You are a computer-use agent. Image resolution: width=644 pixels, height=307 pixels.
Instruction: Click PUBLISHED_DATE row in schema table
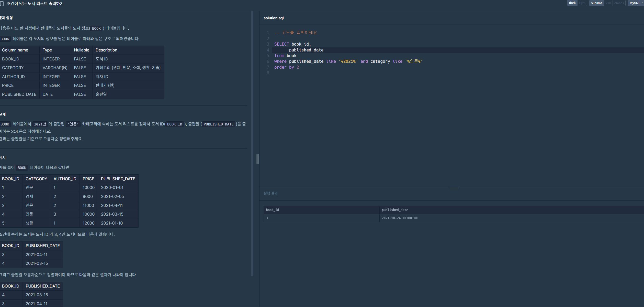pyautogui.click(x=82, y=94)
